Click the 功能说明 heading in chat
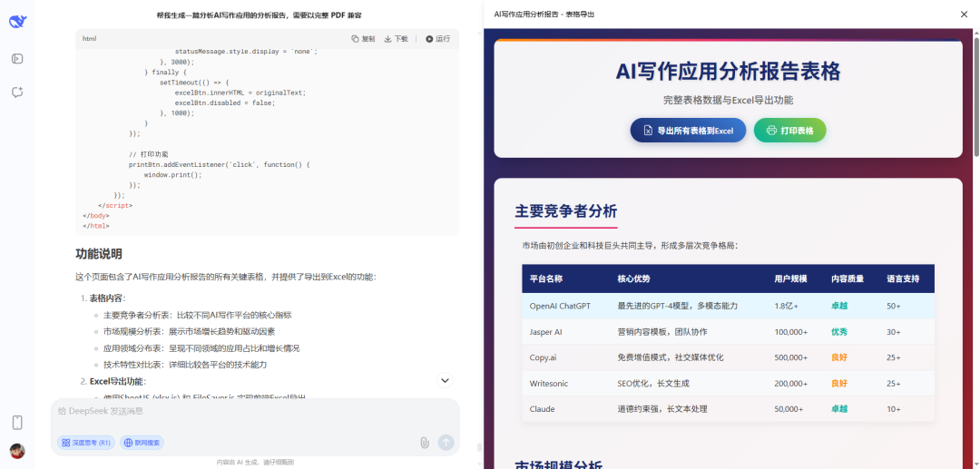Image resolution: width=980 pixels, height=469 pixels. (x=99, y=254)
